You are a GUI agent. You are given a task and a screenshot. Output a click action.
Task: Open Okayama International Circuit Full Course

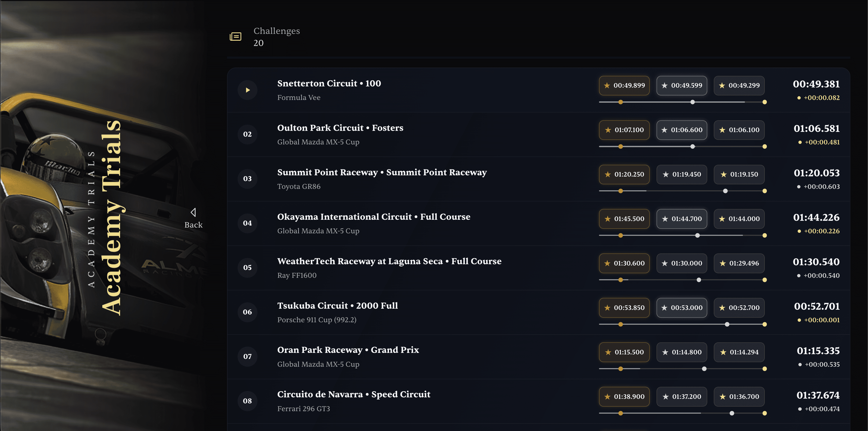click(x=373, y=217)
